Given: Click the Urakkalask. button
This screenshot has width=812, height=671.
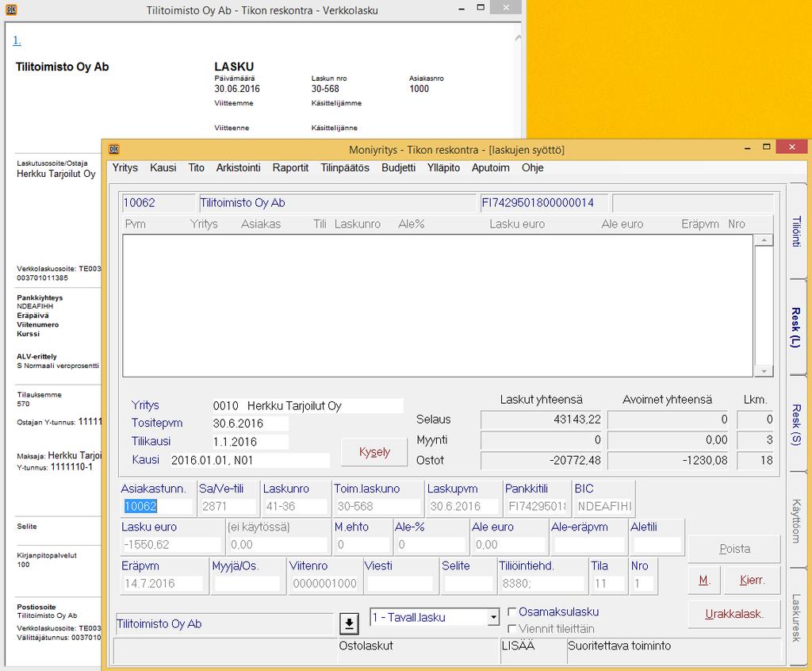Looking at the screenshot, I should (734, 614).
